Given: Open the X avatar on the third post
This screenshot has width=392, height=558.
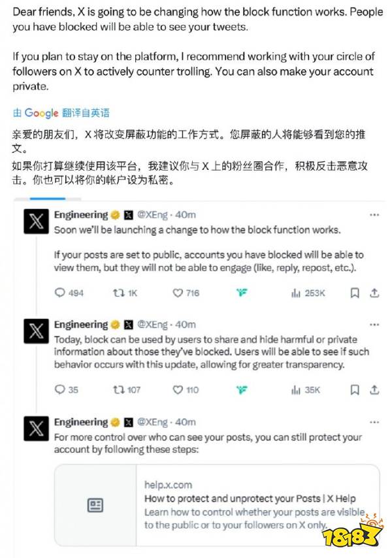Looking at the screenshot, I should pyautogui.click(x=36, y=429).
